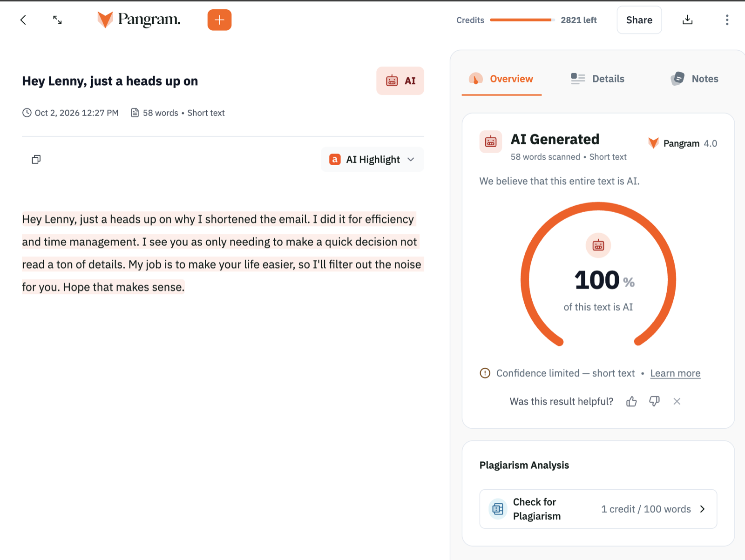745x560 pixels.
Task: Open the three-dot more options menu
Action: [x=727, y=20]
